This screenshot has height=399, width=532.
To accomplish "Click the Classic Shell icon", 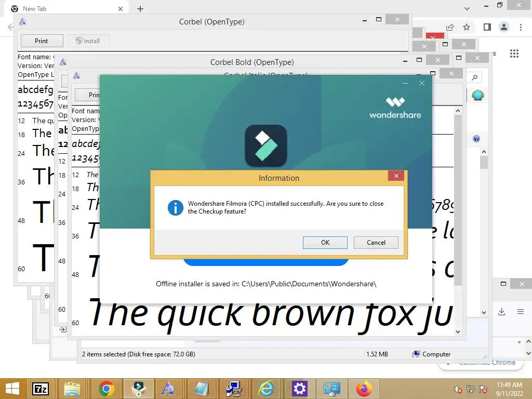I will 478,96.
